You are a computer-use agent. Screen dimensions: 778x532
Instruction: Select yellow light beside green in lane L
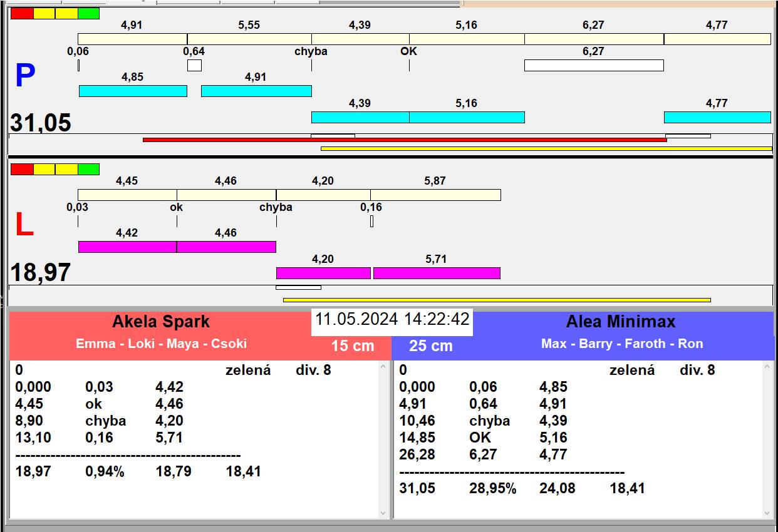[x=66, y=169]
